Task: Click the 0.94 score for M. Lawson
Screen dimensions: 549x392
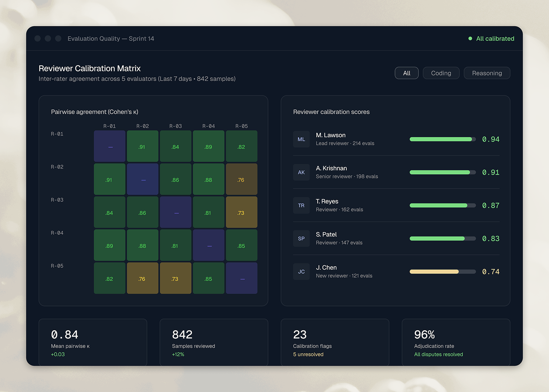Action: (x=491, y=139)
